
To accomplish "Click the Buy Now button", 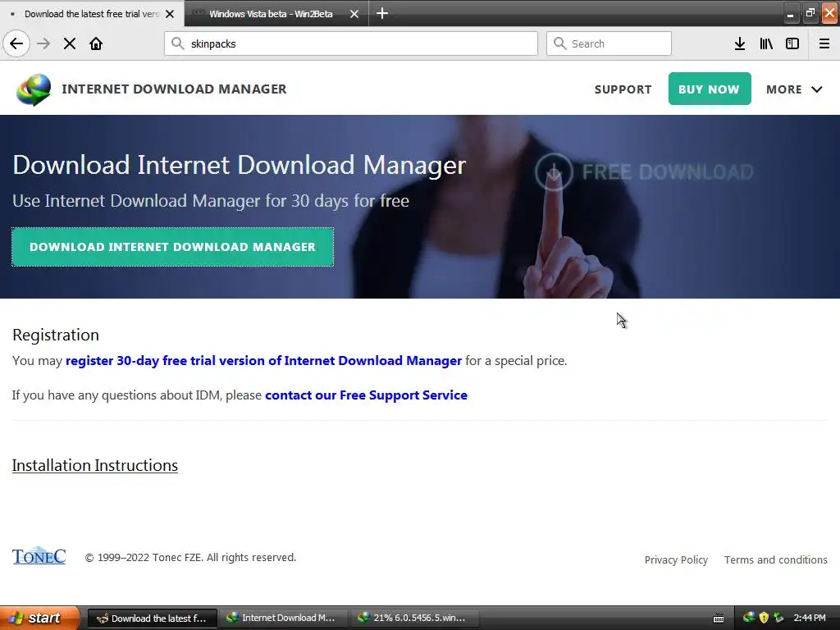I will coord(710,89).
